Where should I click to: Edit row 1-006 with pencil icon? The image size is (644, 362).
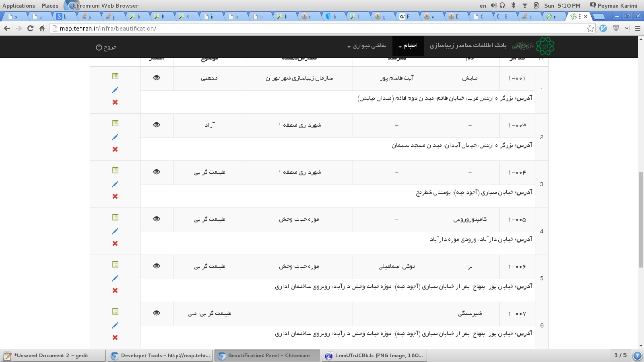click(115, 278)
